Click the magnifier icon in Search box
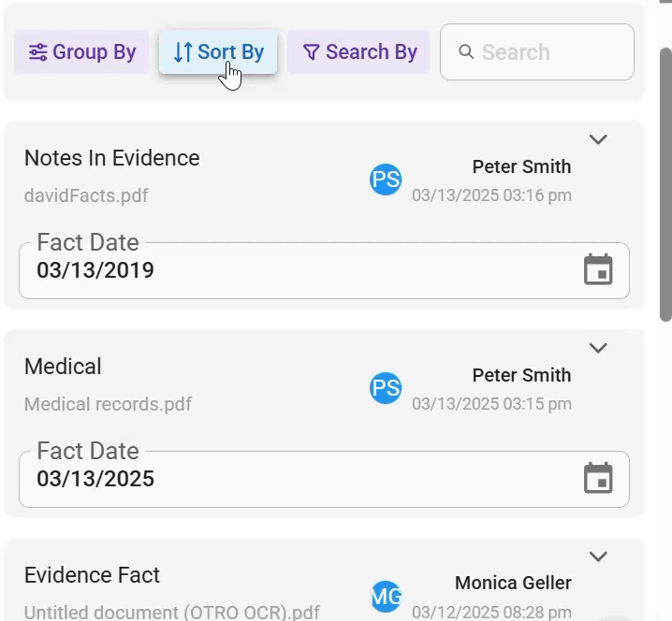Image resolution: width=672 pixels, height=621 pixels. tap(466, 51)
